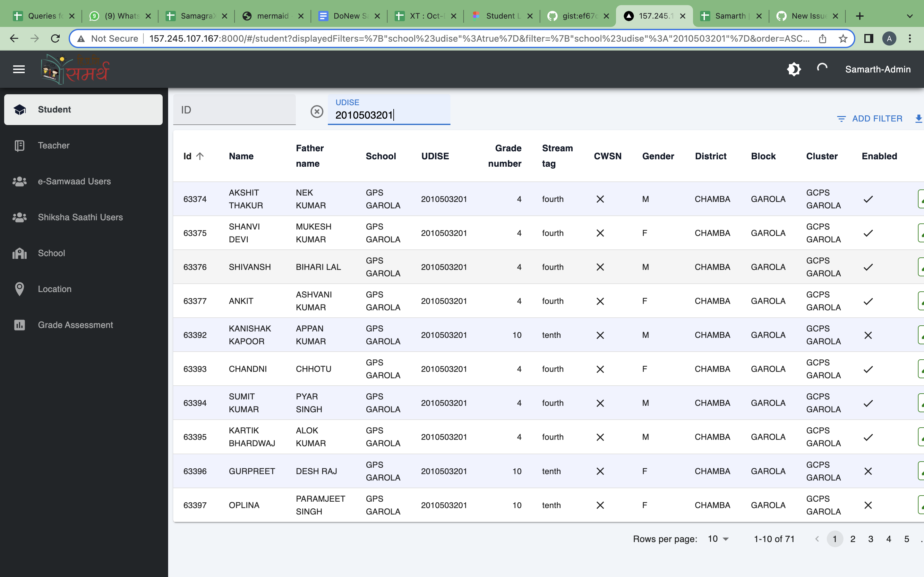Open the Grade Assessment section
The width and height of the screenshot is (924, 577).
[75, 325]
